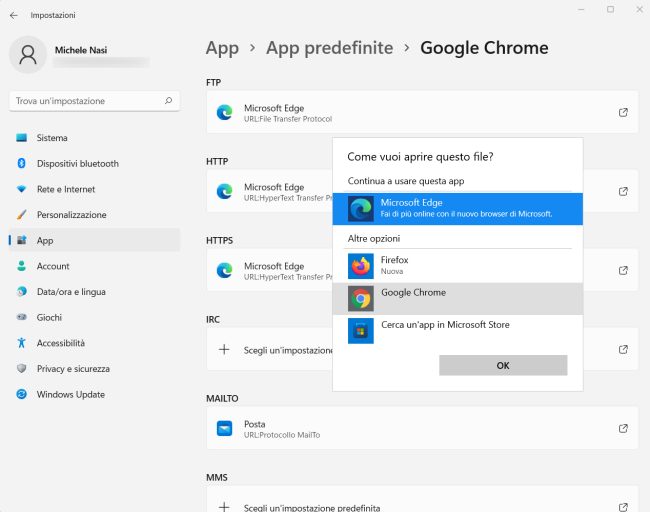Click the Rete e Internet wifi icon
Screen dimensions: 650x512
click(x=22, y=189)
